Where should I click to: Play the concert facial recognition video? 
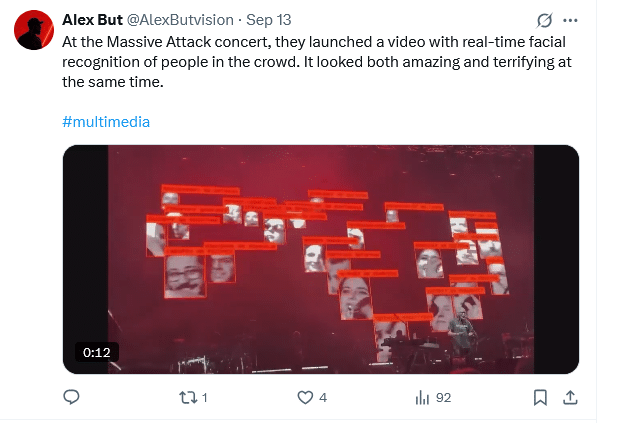[320, 259]
